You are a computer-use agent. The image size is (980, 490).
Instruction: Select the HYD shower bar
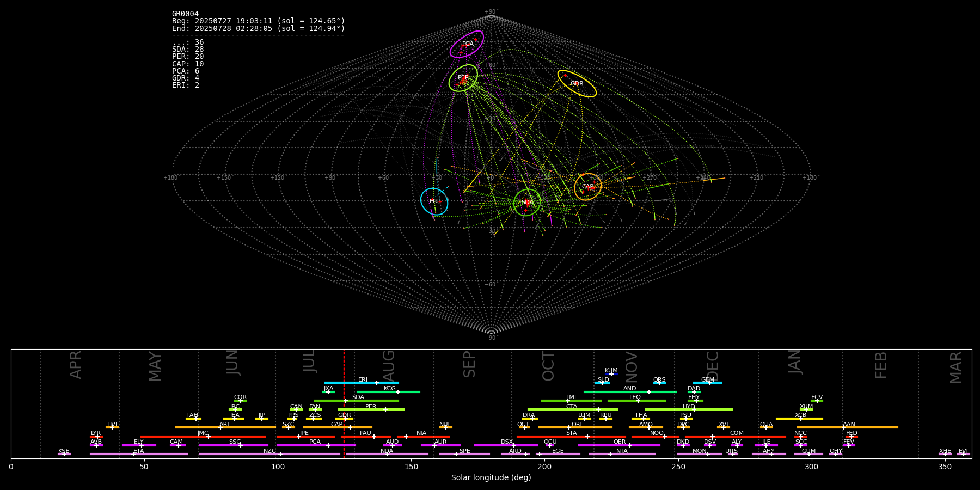coord(689,409)
